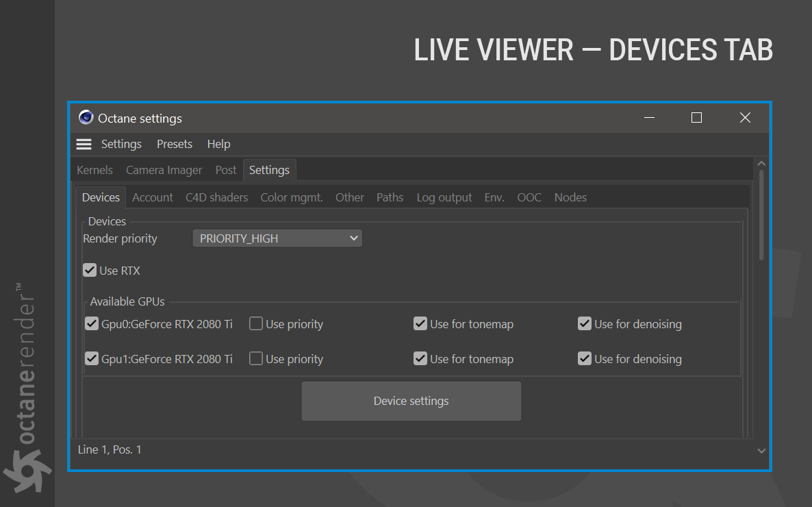Open the Log output sub-tab
The width and height of the screenshot is (812, 507).
tap(444, 197)
